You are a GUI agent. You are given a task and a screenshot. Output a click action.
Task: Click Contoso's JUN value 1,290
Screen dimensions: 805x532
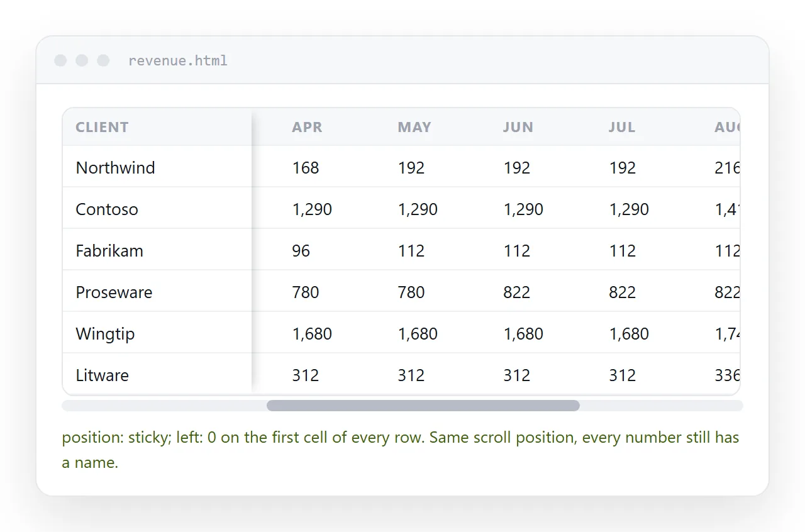[523, 209]
